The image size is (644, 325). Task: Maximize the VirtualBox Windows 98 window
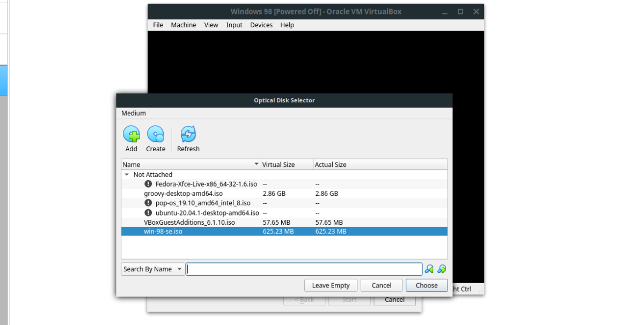(x=460, y=12)
